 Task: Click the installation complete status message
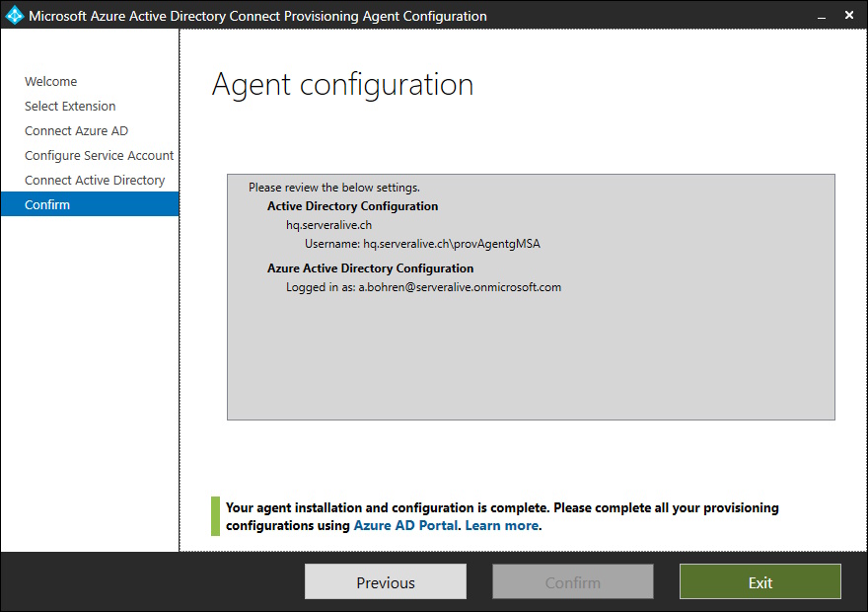(x=502, y=516)
